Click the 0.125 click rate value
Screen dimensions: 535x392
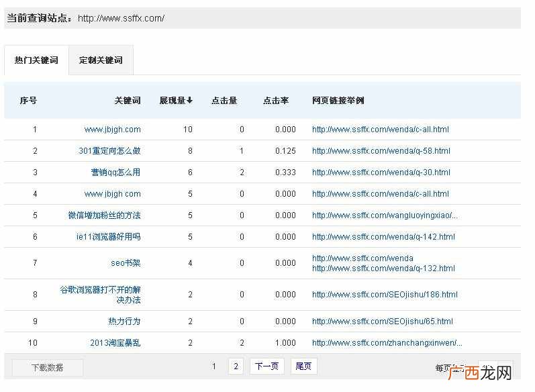285,151
